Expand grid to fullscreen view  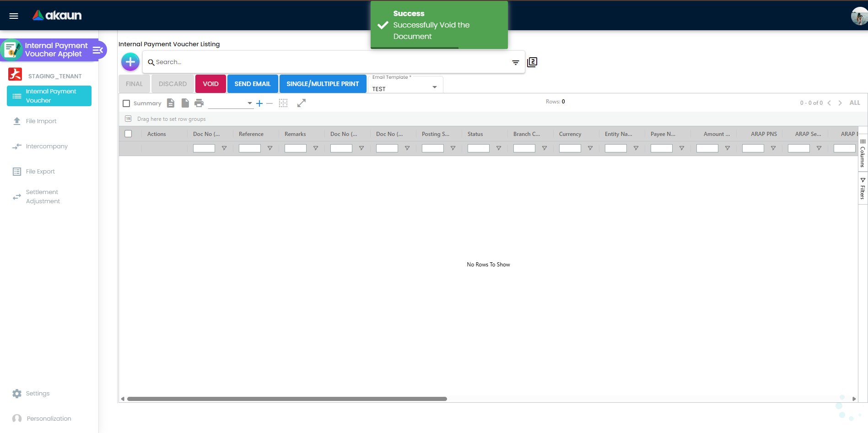pos(301,103)
